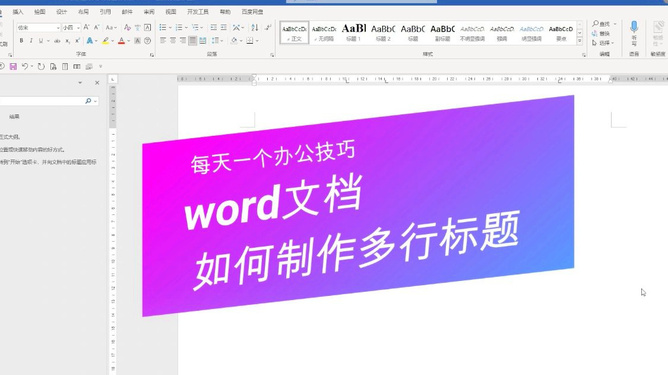Expand the font color dropdown arrow
This screenshot has width=668, height=375.
(x=129, y=41)
